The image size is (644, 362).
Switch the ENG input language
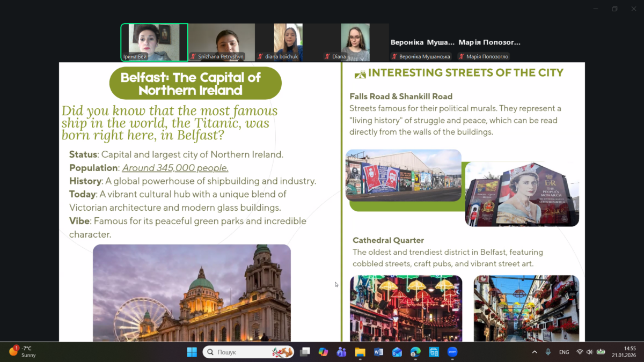[564, 352]
